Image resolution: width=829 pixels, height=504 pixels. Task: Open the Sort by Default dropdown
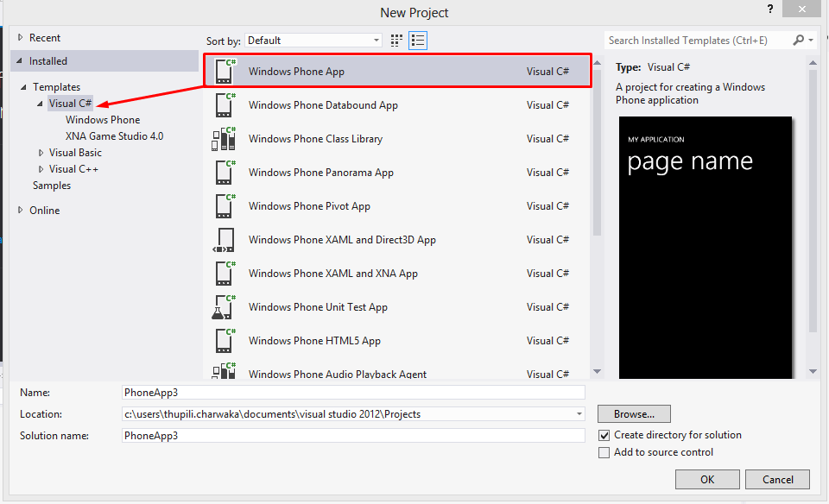[x=313, y=41]
